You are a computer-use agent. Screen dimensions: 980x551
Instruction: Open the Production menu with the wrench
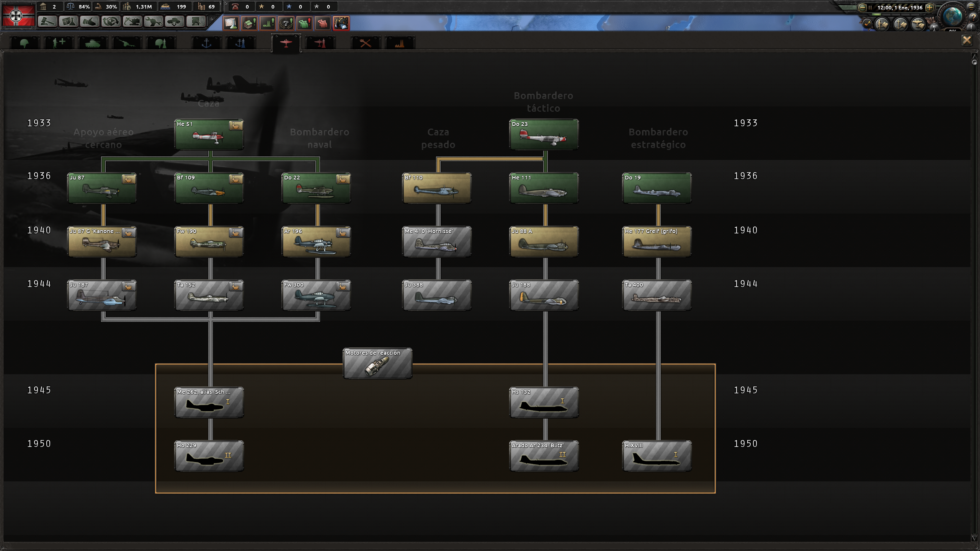(x=153, y=21)
